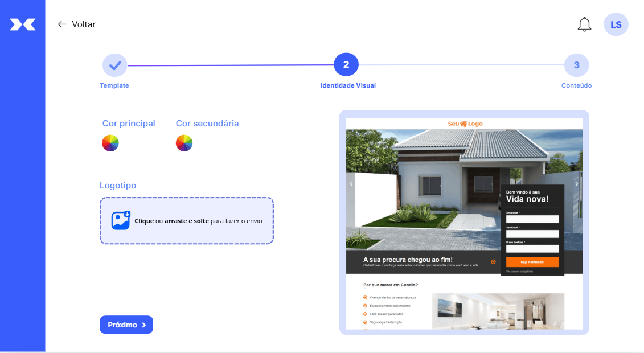This screenshot has height=353, width=644.
Task: Click the checkmark icon on the Template step
Action: pyautogui.click(x=114, y=64)
